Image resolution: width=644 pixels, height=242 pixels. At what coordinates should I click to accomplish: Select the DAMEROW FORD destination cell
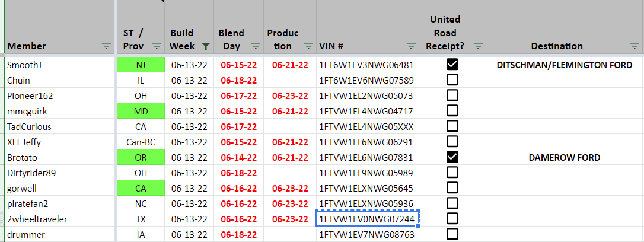(564, 157)
